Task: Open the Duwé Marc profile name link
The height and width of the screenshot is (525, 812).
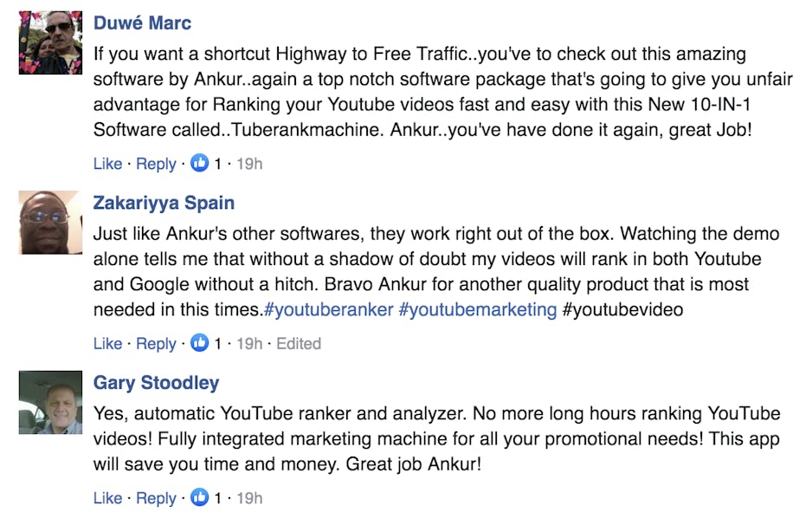Action: tap(142, 23)
